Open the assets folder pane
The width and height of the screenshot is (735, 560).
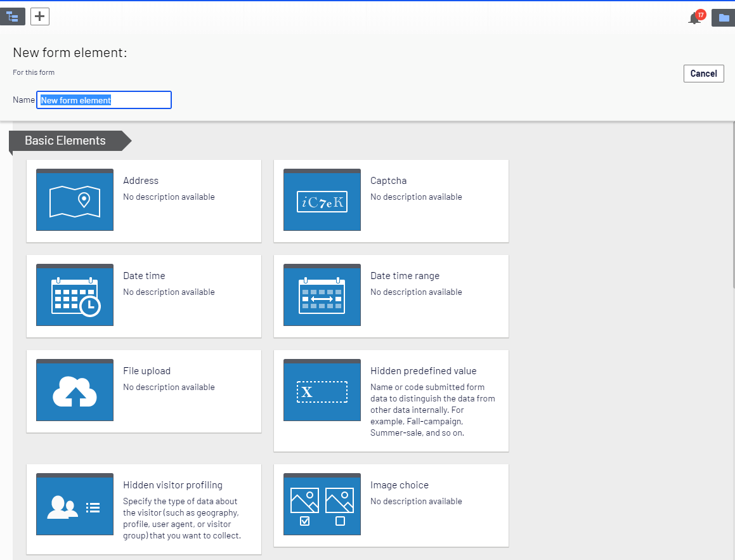[x=723, y=18]
